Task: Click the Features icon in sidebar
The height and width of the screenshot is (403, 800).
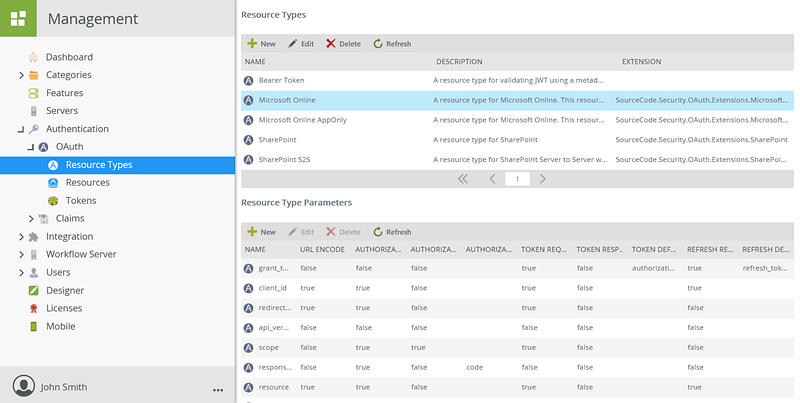Action: [x=34, y=93]
